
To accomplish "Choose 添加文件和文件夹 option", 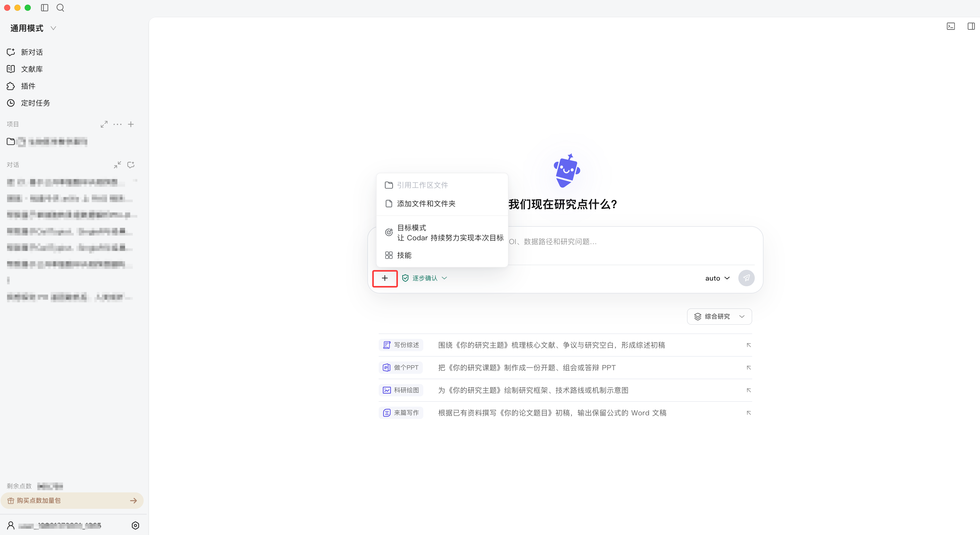I will 442,204.
